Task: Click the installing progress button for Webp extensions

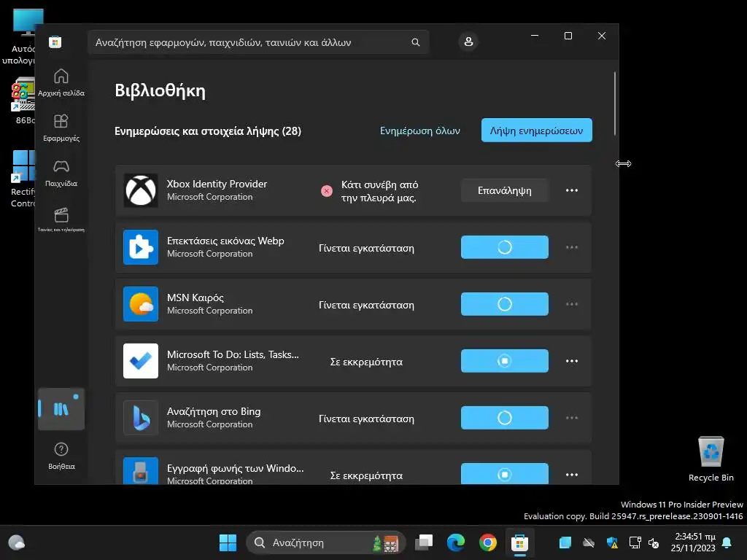Action: [505, 247]
